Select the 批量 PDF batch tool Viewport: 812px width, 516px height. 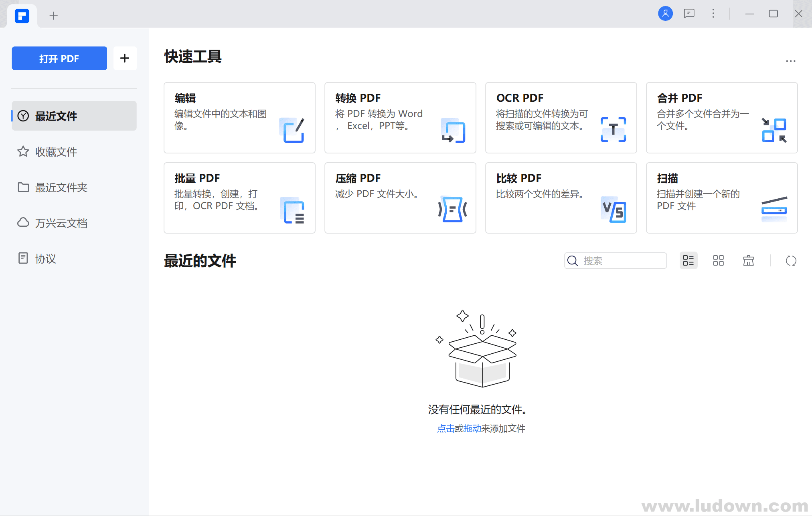[239, 197]
